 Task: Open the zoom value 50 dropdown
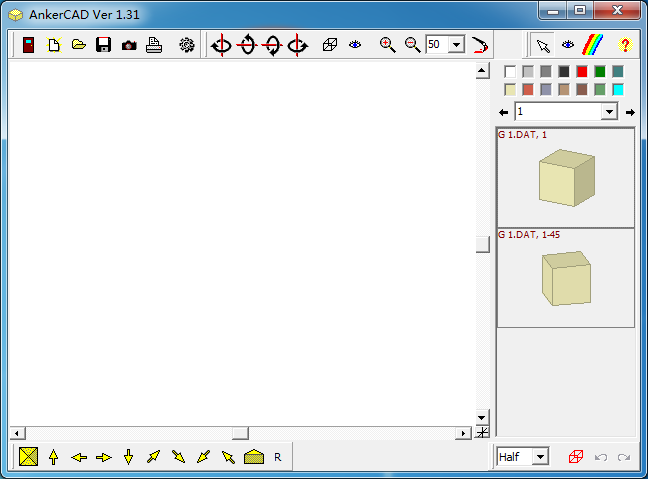456,44
